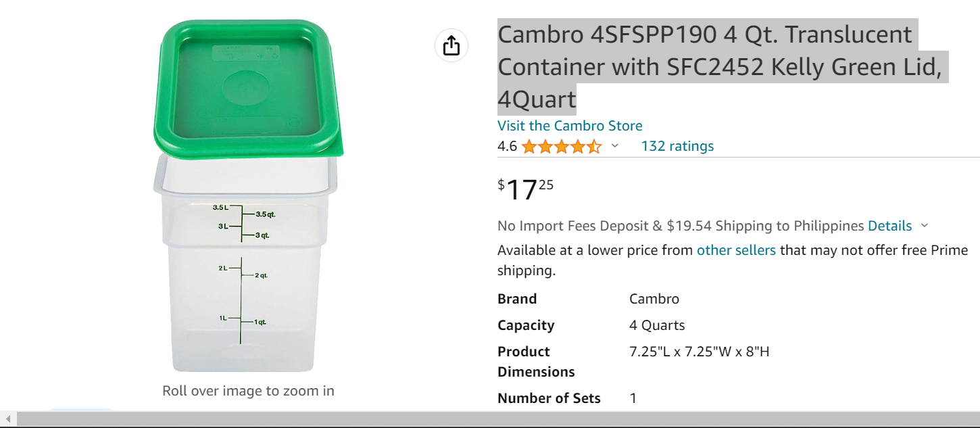Screen dimensions: 980x428
Task: Click the $17.25 price text
Action: click(x=526, y=189)
